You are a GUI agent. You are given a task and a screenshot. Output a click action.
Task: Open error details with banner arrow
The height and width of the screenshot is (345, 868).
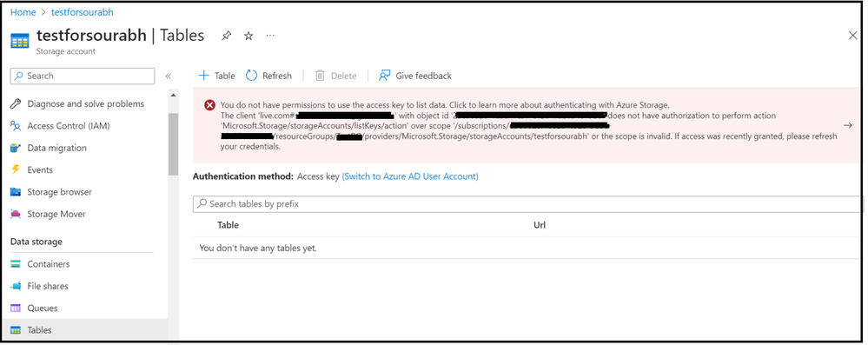point(847,125)
